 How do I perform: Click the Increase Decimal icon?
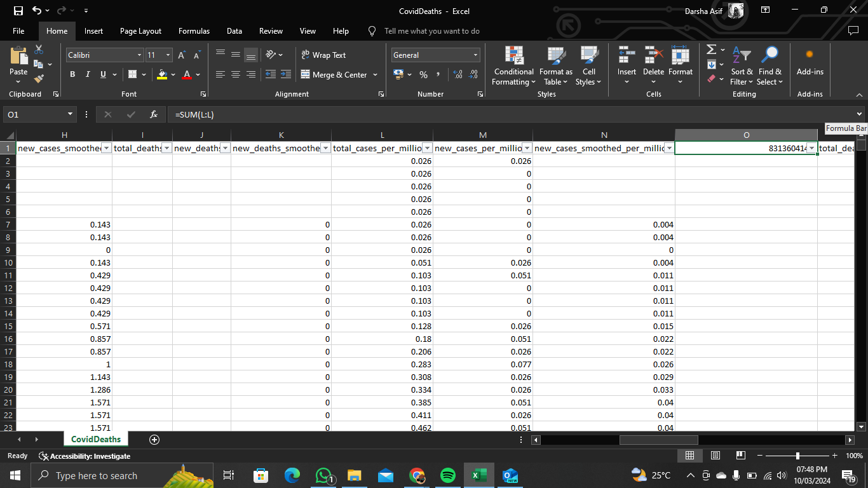tap(458, 74)
